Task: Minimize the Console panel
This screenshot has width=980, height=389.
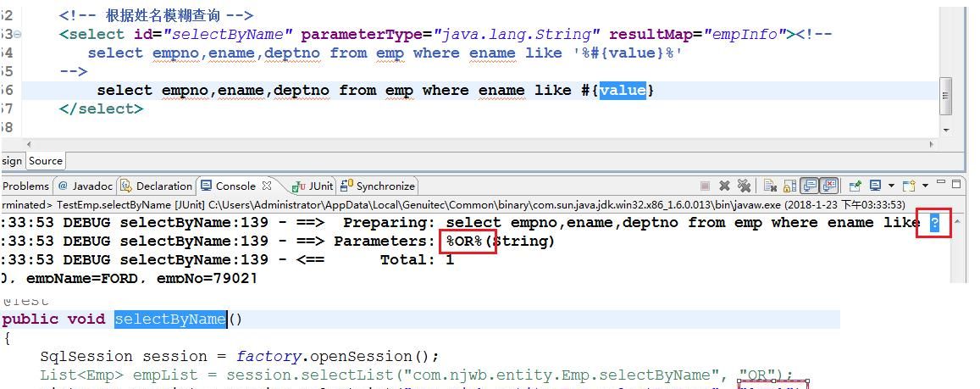Action: pyautogui.click(x=941, y=184)
